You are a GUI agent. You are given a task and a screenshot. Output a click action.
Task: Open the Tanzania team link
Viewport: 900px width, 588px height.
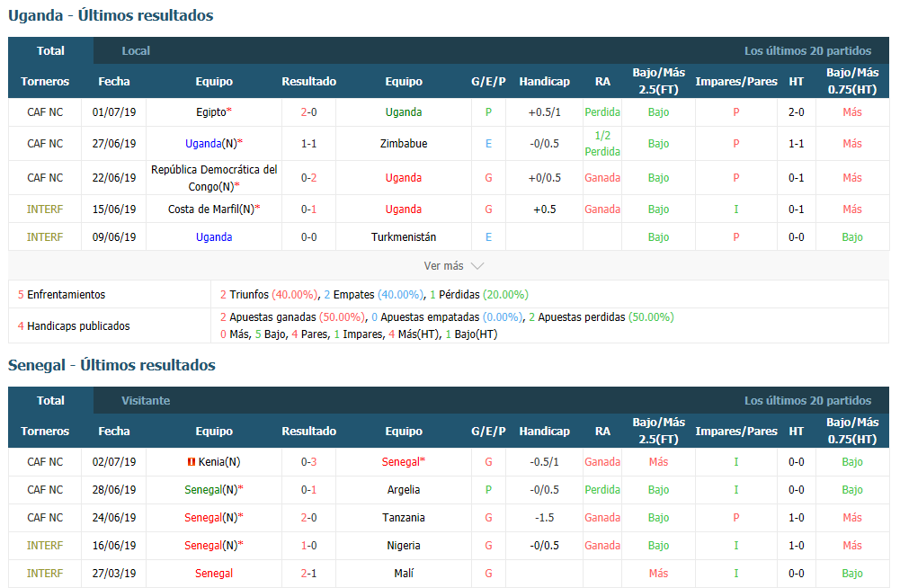(404, 518)
